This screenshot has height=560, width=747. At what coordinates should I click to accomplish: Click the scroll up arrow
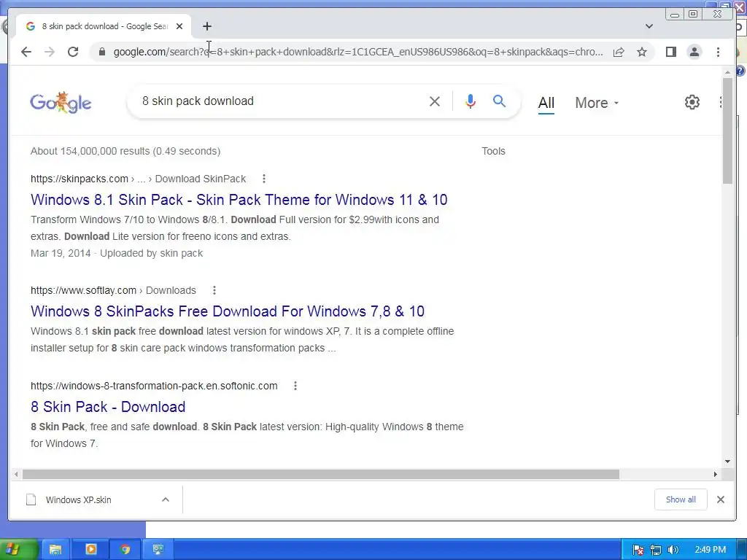pyautogui.click(x=727, y=72)
